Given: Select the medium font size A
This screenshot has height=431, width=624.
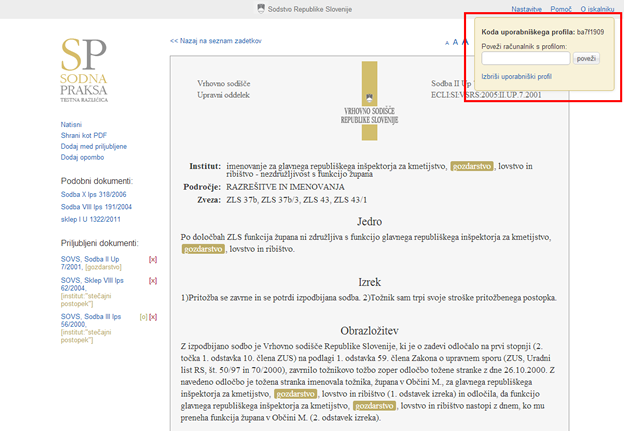Looking at the screenshot, I should [455, 42].
